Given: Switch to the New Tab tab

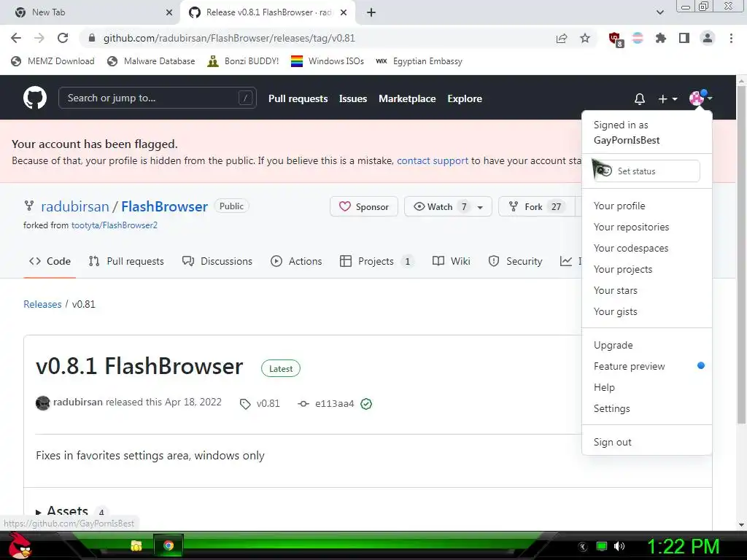Looking at the screenshot, I should (x=90, y=12).
